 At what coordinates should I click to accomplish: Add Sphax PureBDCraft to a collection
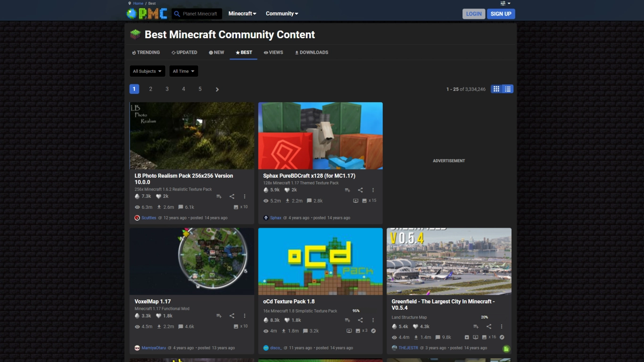click(347, 190)
